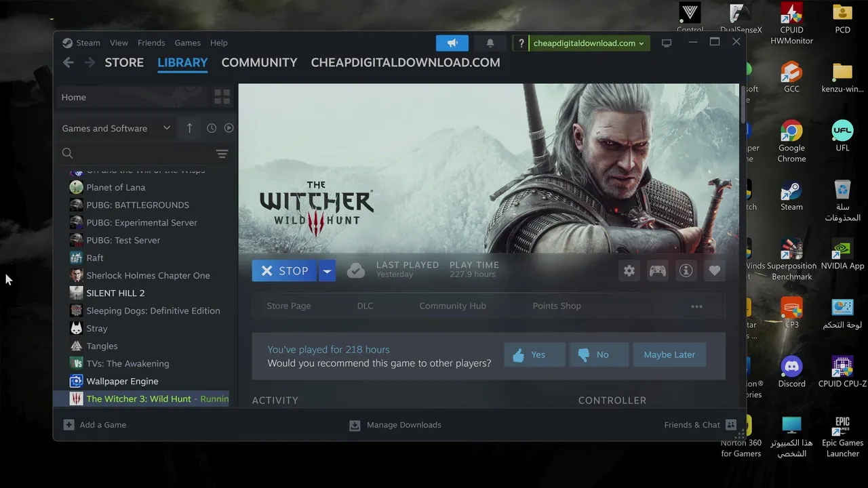Click the sort ascending arrow icon
The width and height of the screenshot is (868, 488).
pyautogui.click(x=189, y=128)
